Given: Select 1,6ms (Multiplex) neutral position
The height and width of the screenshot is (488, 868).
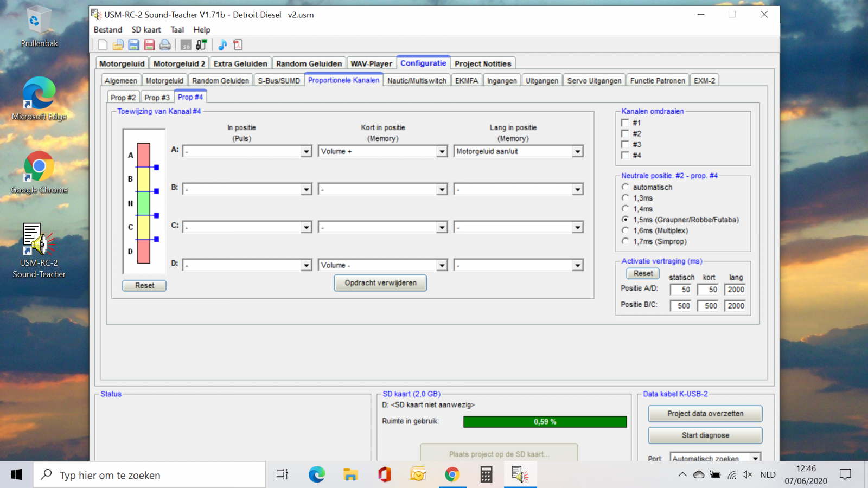Looking at the screenshot, I should click(625, 230).
